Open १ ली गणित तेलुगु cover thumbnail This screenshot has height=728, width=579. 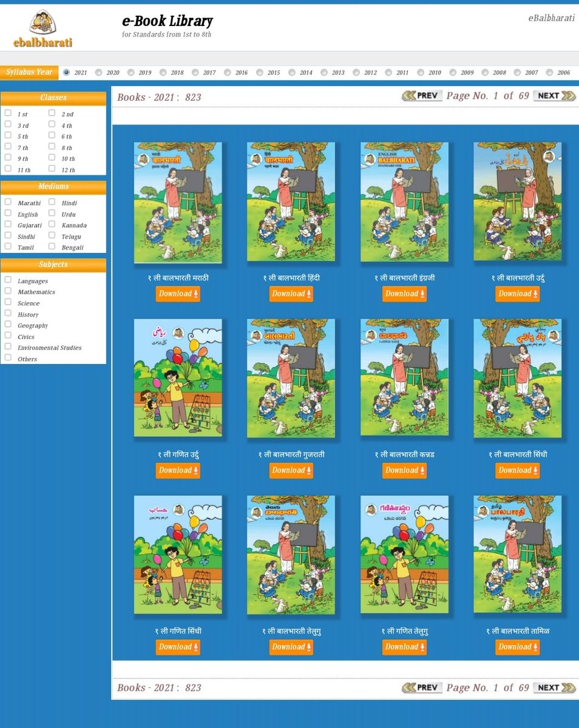tap(404, 554)
